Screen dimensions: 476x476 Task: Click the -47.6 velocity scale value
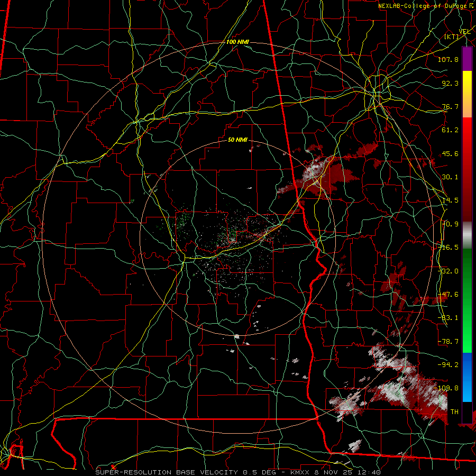pos(448,295)
